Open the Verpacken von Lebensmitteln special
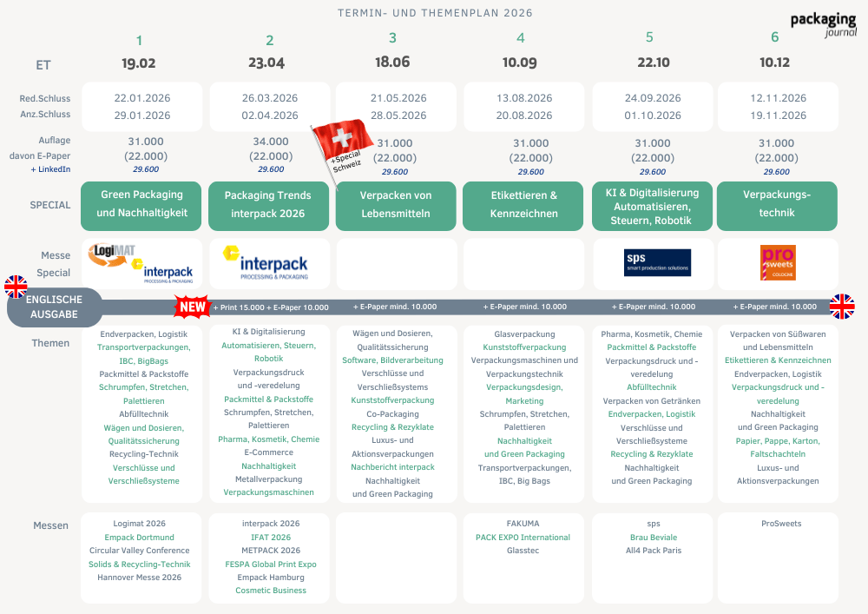 395,205
